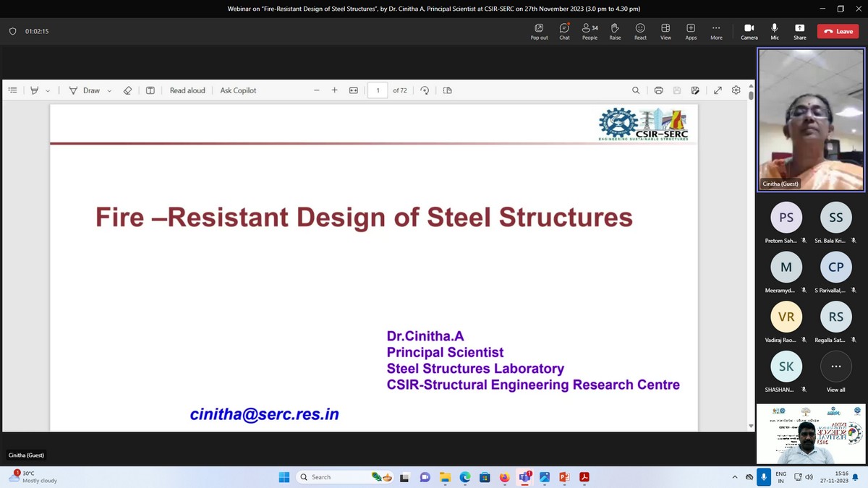This screenshot has width=868, height=488.
Task: Open the clock showing 15:16
Action: pos(834,477)
